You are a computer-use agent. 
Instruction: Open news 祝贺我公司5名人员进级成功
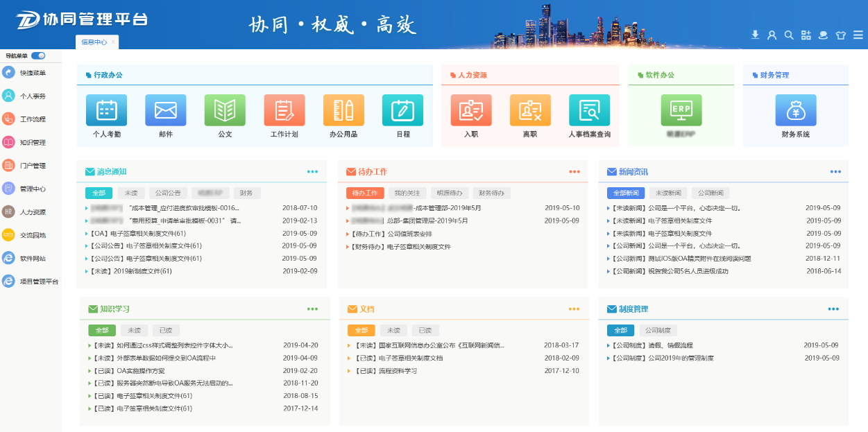(x=671, y=271)
